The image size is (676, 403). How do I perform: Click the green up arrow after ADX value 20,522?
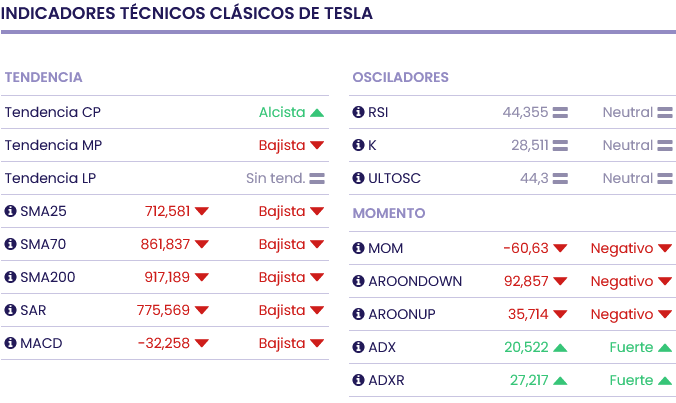(560, 348)
